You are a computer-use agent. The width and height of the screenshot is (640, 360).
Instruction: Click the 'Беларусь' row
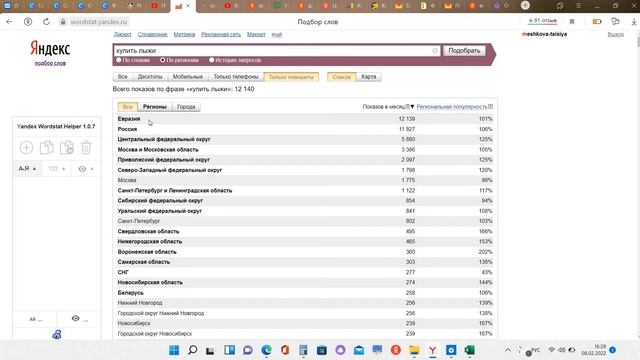pos(305,293)
